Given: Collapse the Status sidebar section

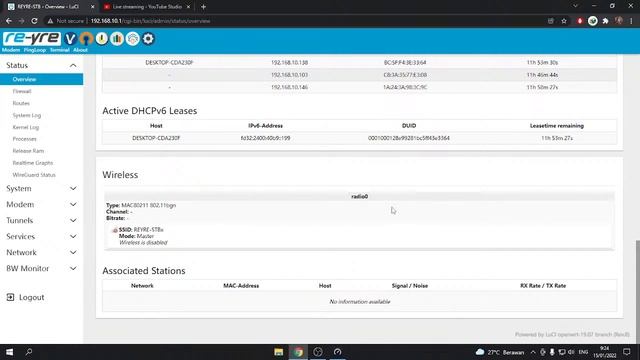Looking at the screenshot, I should point(73,65).
